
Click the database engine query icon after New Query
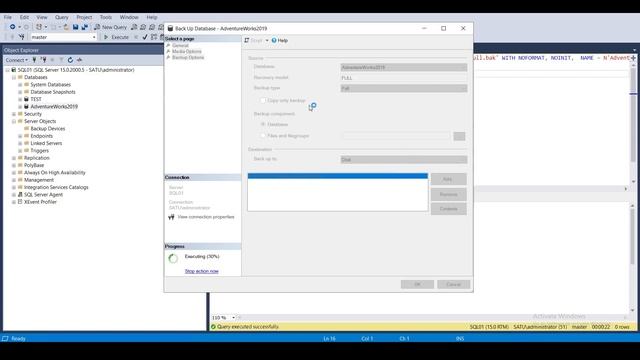tap(134, 27)
